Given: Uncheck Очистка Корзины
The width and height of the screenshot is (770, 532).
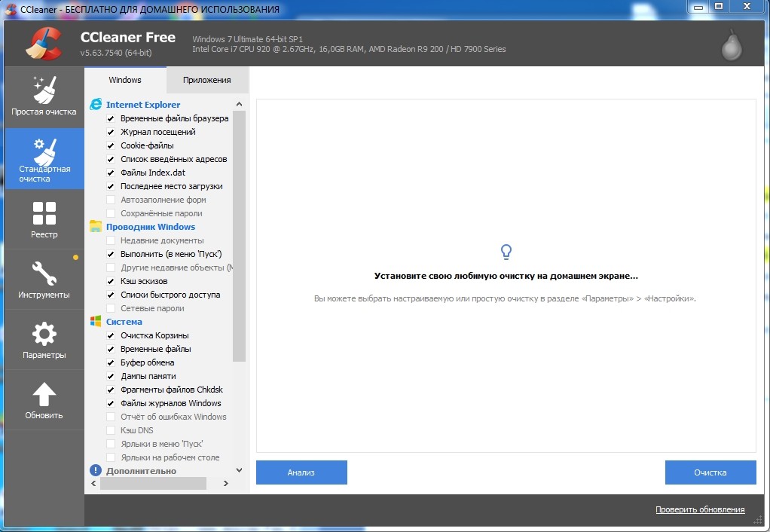Looking at the screenshot, I should [111, 335].
